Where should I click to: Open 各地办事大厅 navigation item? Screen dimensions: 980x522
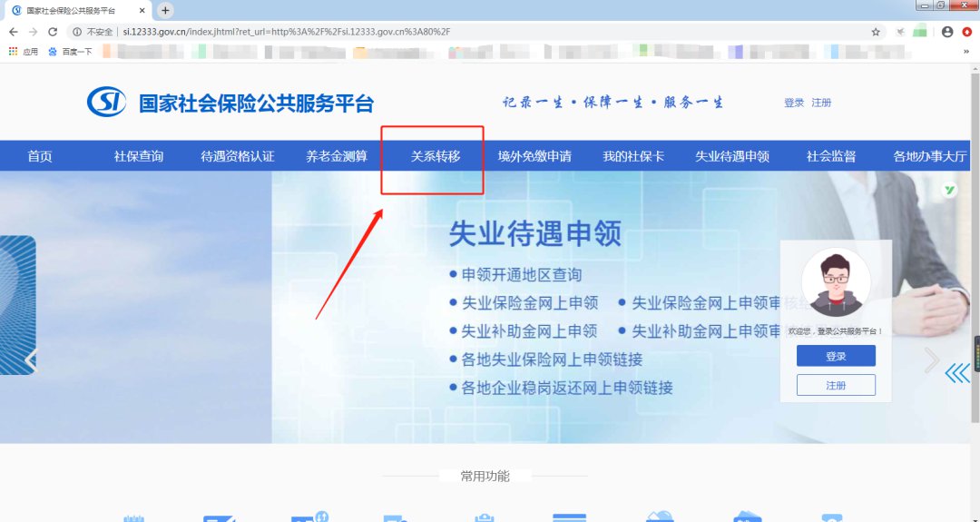coord(930,156)
